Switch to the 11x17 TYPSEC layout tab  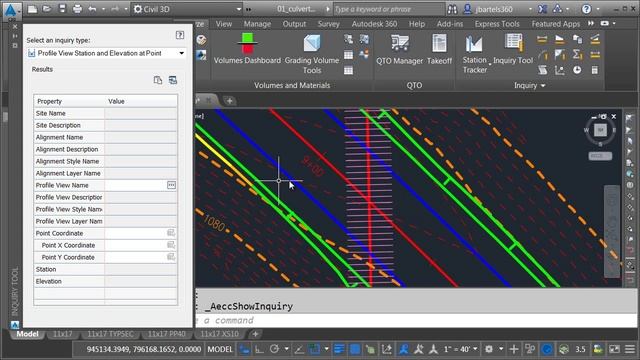point(110,334)
